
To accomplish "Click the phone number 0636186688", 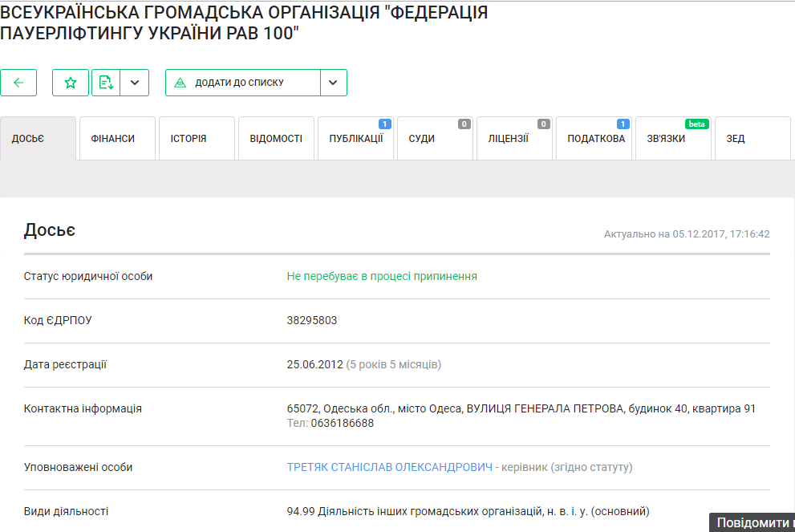I will [x=342, y=423].
